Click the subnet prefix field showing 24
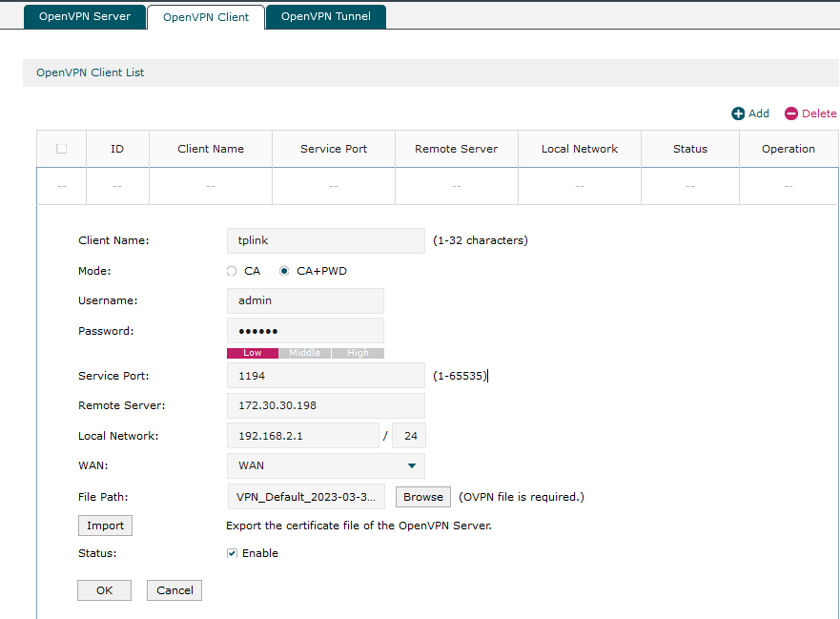 click(409, 435)
